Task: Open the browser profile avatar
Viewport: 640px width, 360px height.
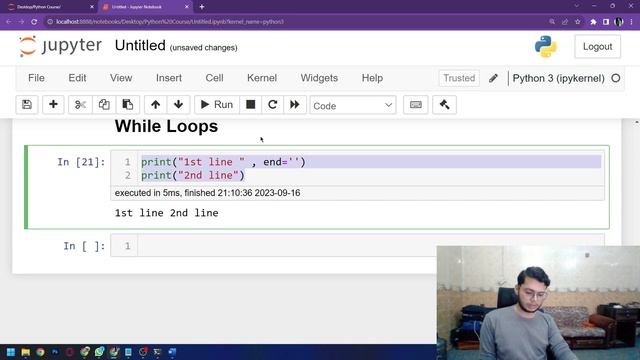Action: coord(619,22)
